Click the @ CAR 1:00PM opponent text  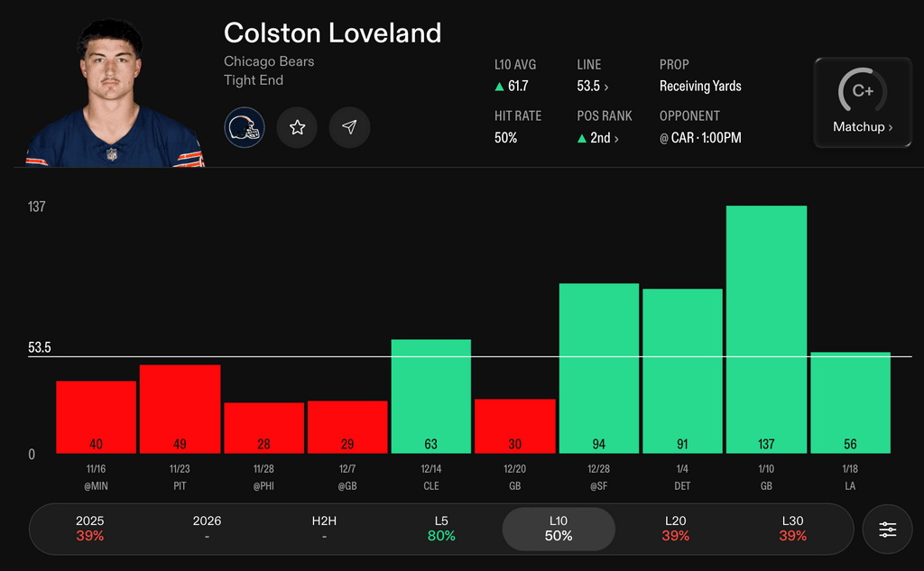coord(700,138)
